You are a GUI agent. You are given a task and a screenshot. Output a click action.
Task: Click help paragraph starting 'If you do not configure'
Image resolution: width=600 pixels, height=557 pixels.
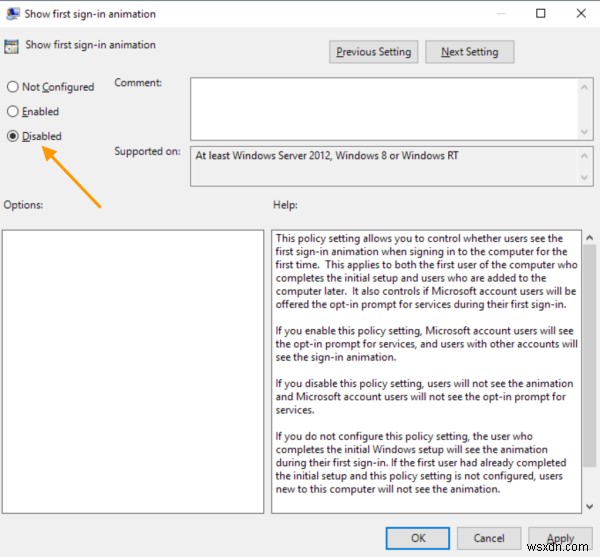[421, 463]
